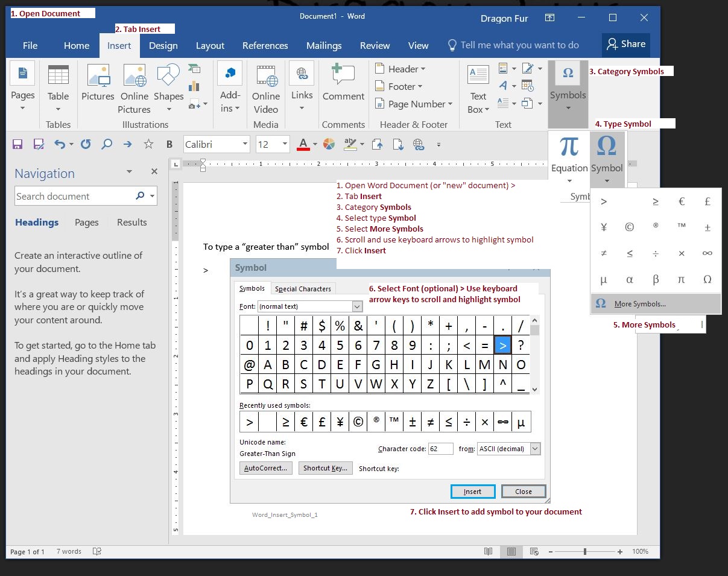728x576 pixels.
Task: Click the zoom in plus button
Action: point(619,551)
